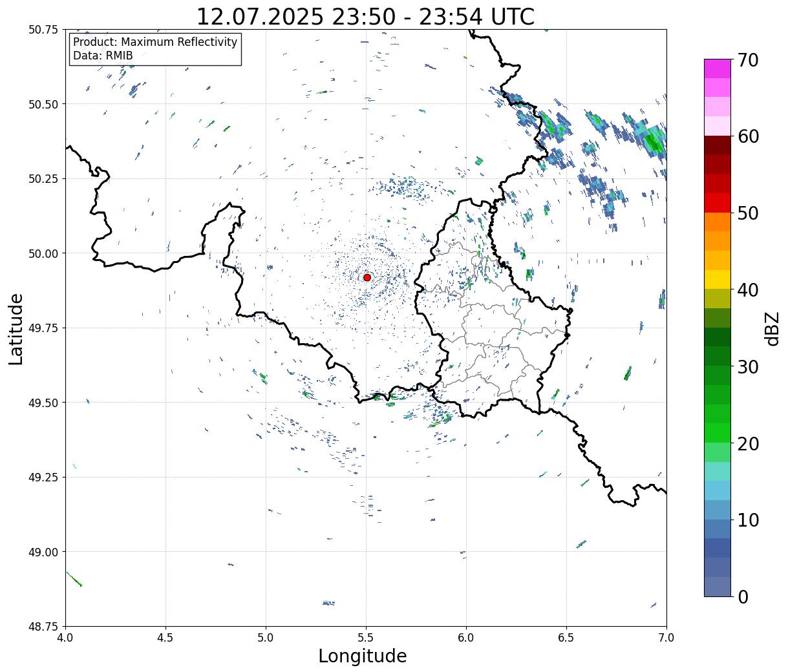Click the latitude tick label 50.25
The width and height of the screenshot is (788, 672).
click(x=45, y=179)
